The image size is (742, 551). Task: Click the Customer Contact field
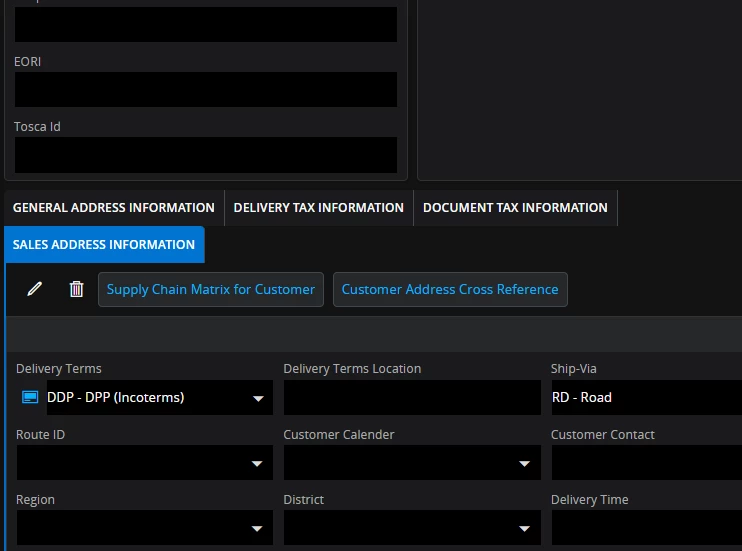pos(646,462)
